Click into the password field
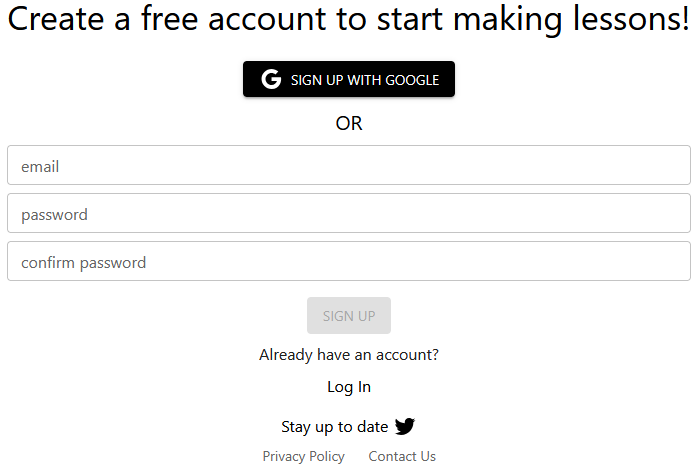 coord(349,214)
